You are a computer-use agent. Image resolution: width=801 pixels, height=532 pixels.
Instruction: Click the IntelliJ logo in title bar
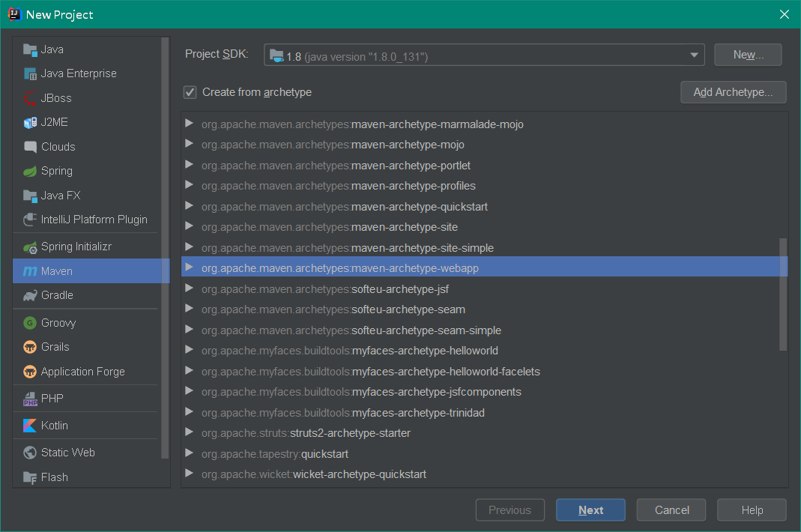click(14, 14)
